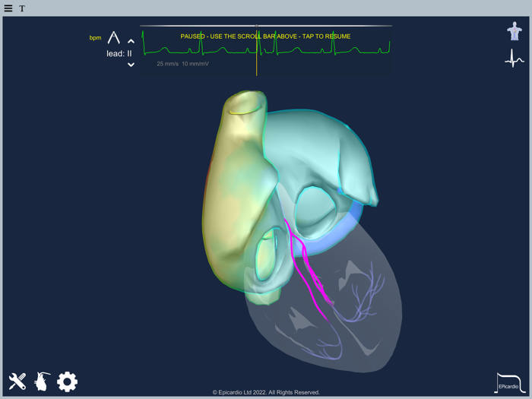Image resolution: width=532 pixels, height=399 pixels.
Task: Open the hamburger menu
Action: (x=8, y=8)
